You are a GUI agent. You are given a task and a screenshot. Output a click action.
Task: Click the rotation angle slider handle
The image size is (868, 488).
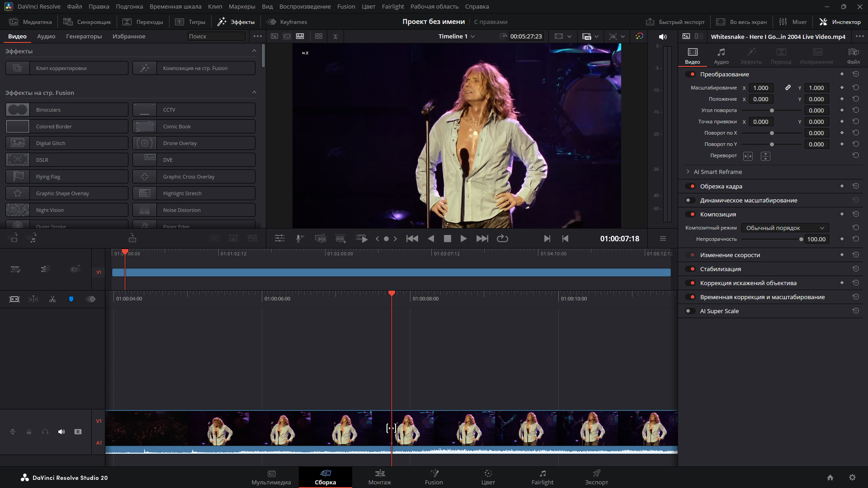point(772,111)
